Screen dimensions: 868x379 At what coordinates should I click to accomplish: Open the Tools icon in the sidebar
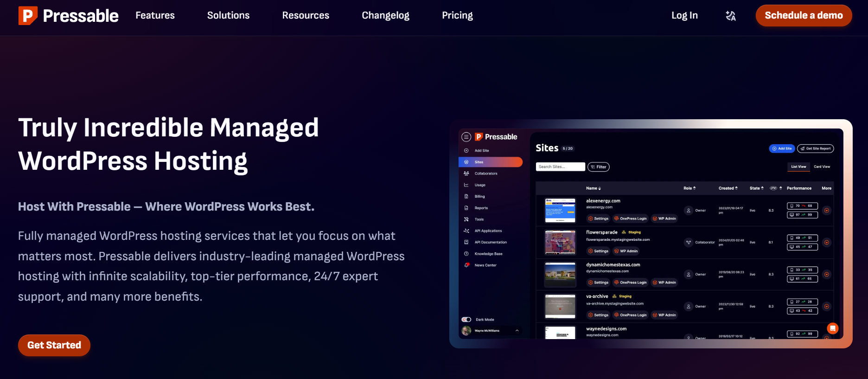coord(466,219)
